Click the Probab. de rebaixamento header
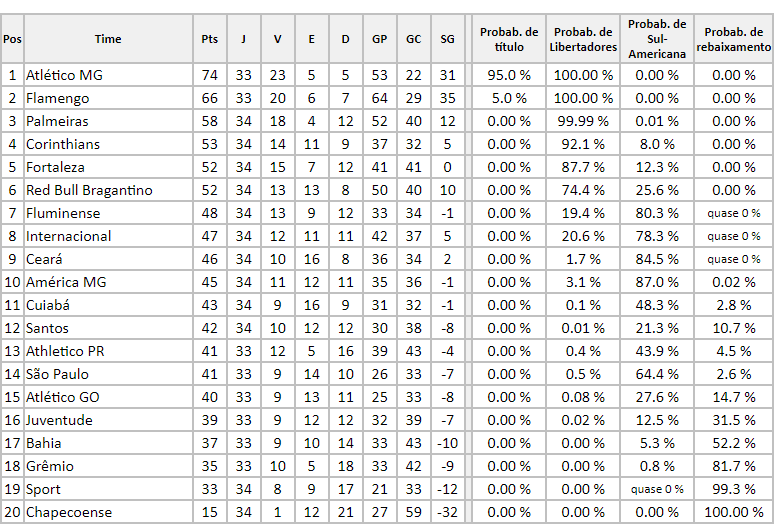Image resolution: width=778 pixels, height=527 pixels. pos(733,39)
